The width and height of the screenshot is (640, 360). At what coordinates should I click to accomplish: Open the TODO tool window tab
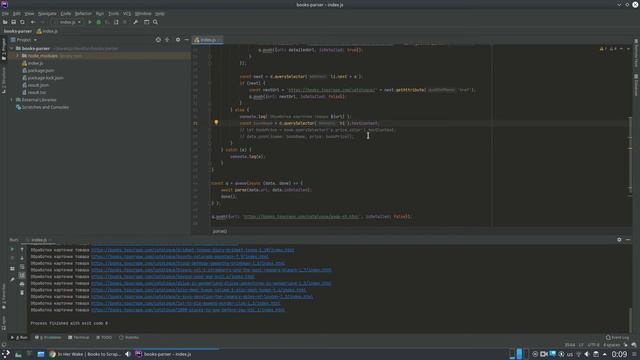pyautogui.click(x=104, y=338)
